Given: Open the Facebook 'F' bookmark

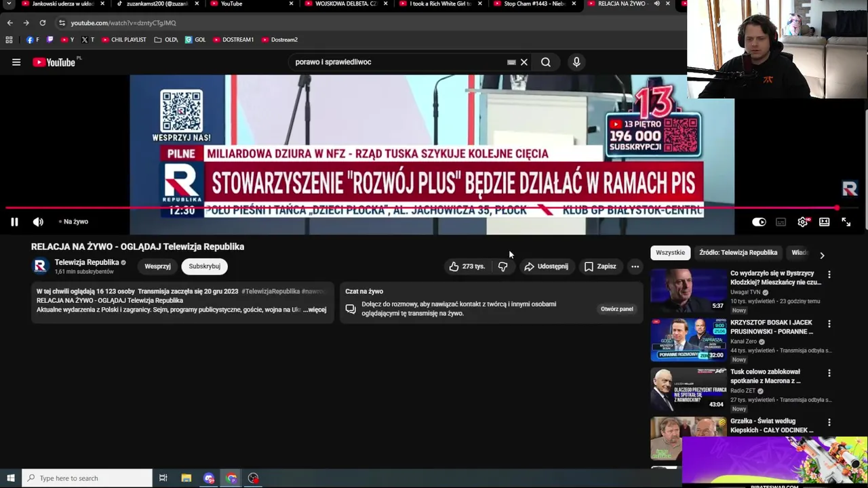Looking at the screenshot, I should coord(33,40).
